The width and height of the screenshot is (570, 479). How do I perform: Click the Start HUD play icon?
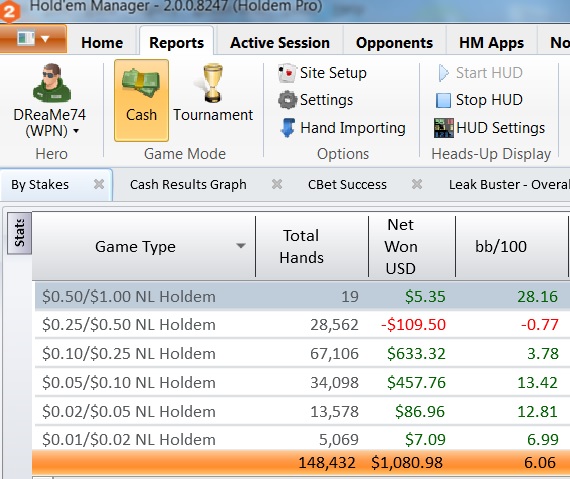tap(443, 73)
